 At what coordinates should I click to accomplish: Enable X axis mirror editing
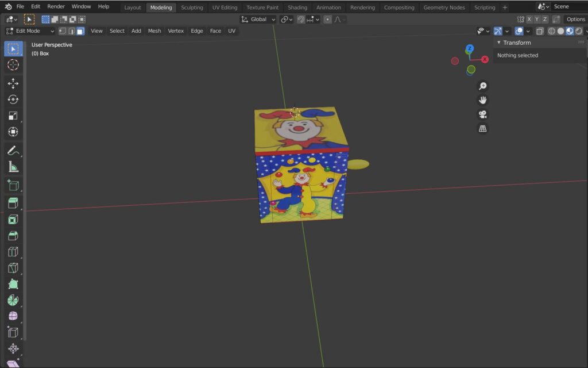[529, 19]
